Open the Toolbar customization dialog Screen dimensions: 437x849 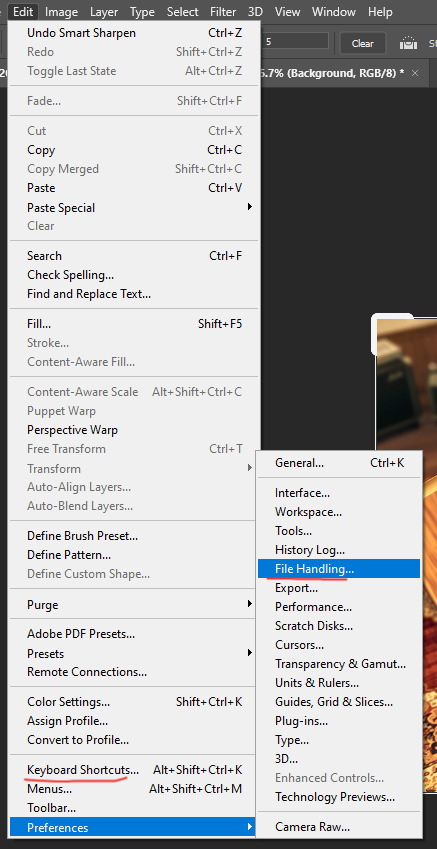[134, 808]
